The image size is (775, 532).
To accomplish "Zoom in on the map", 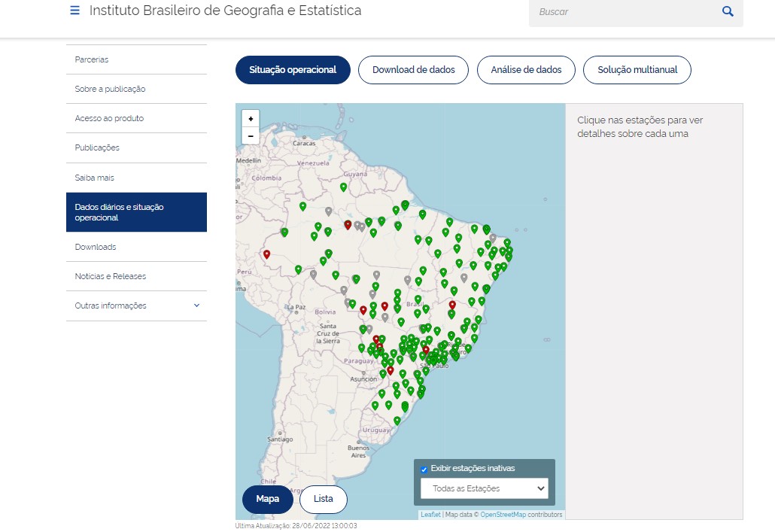I will 251,119.
